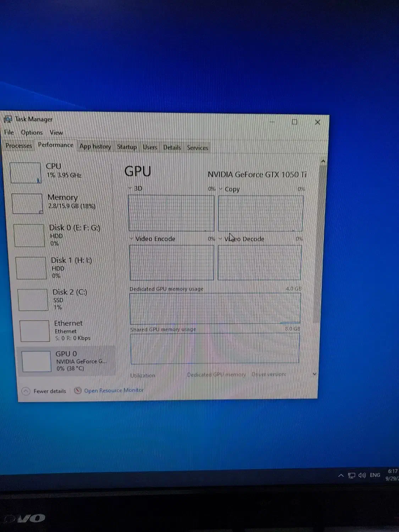Open the Video Decode graph dropdown
The image size is (399, 532).
(x=220, y=239)
